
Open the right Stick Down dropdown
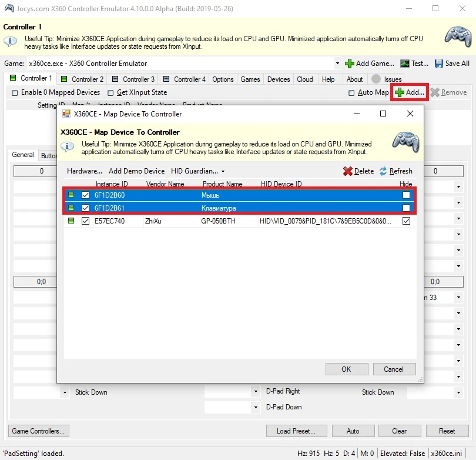click(458, 392)
